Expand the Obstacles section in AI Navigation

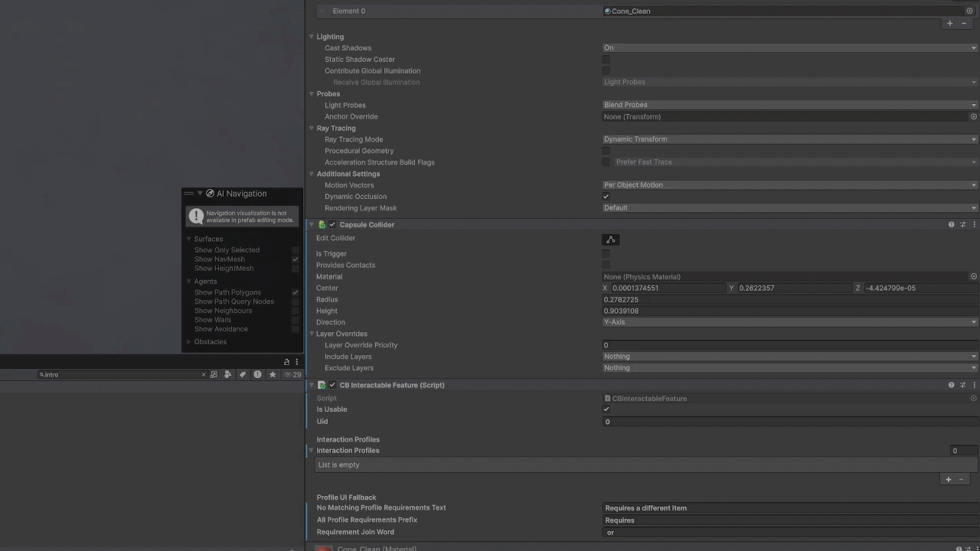189,342
